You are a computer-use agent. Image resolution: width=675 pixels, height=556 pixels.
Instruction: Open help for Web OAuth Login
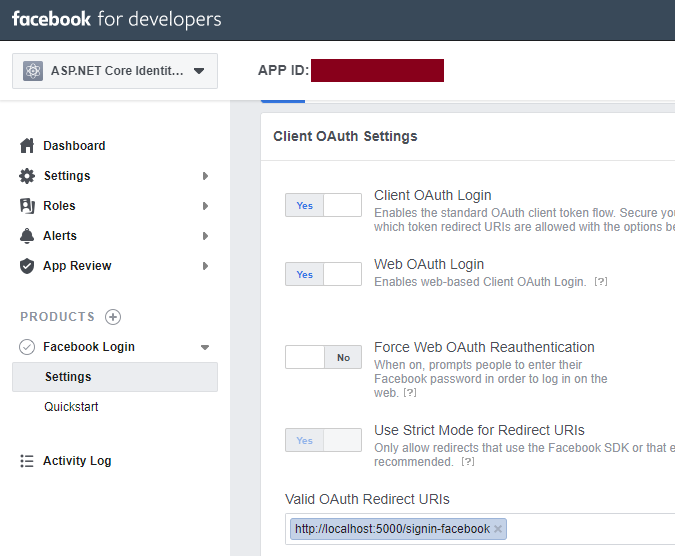[x=601, y=282]
